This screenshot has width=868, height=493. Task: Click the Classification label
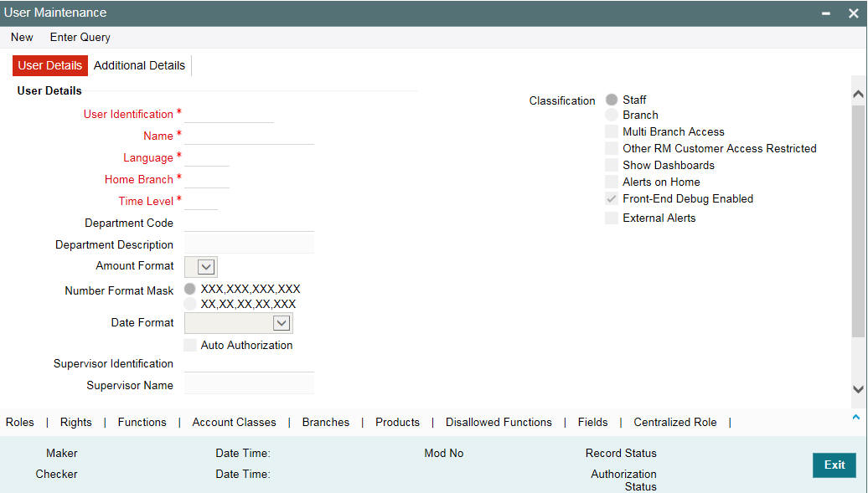(562, 100)
